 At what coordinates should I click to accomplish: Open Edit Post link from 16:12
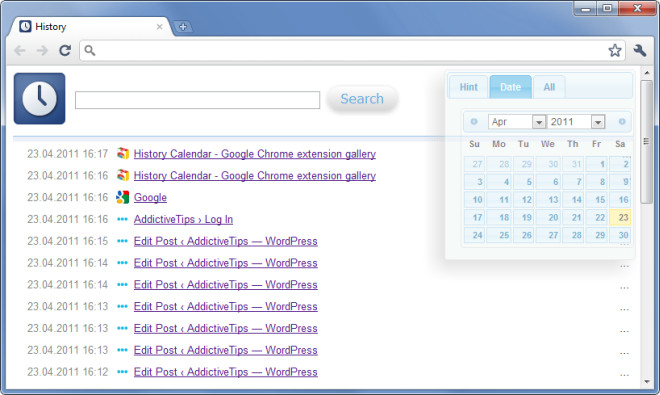[226, 372]
